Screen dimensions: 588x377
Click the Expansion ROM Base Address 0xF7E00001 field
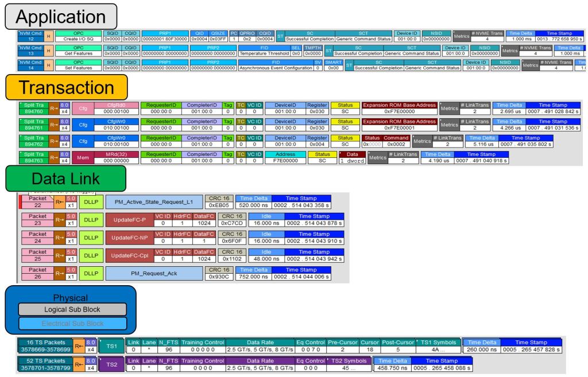(x=399, y=125)
